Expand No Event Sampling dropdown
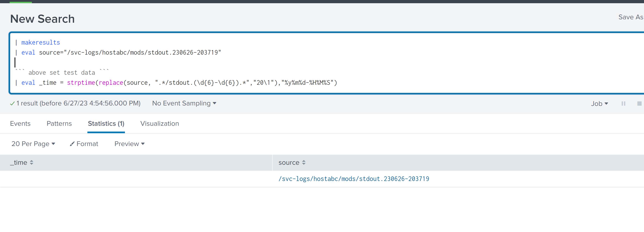 pyautogui.click(x=184, y=103)
